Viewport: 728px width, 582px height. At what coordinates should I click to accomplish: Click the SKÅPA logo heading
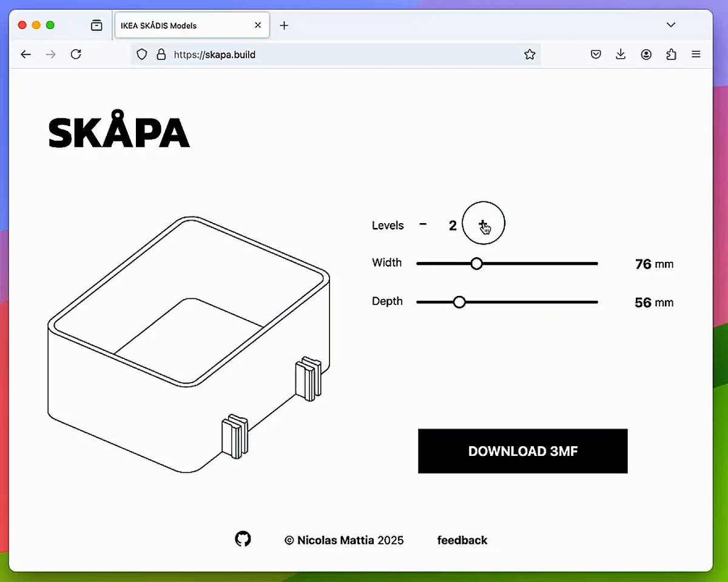119,130
